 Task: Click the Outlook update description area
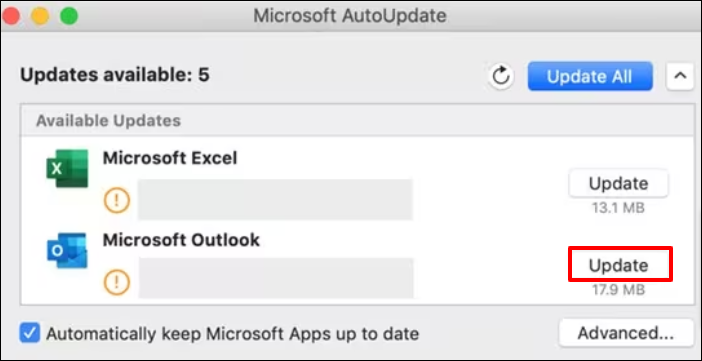coord(276,278)
